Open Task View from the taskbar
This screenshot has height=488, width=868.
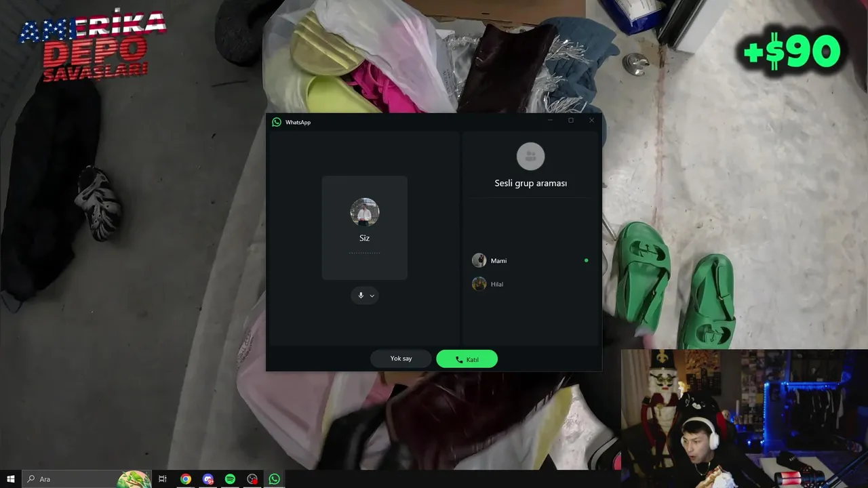(163, 479)
